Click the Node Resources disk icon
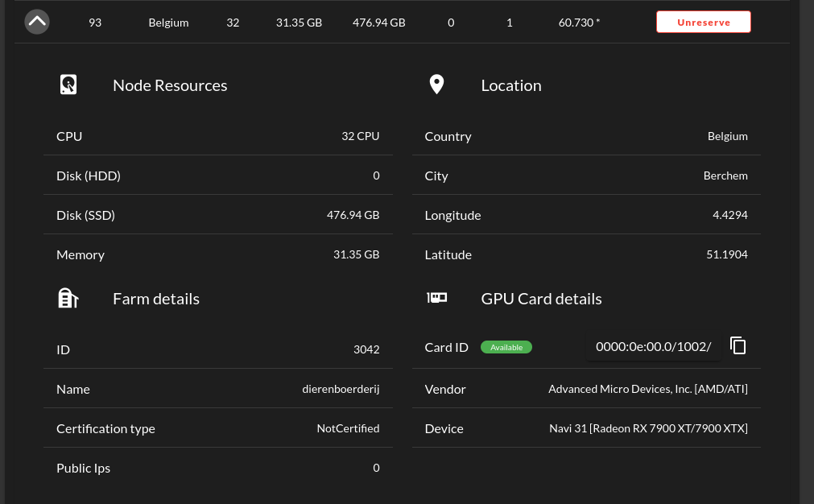 click(68, 84)
